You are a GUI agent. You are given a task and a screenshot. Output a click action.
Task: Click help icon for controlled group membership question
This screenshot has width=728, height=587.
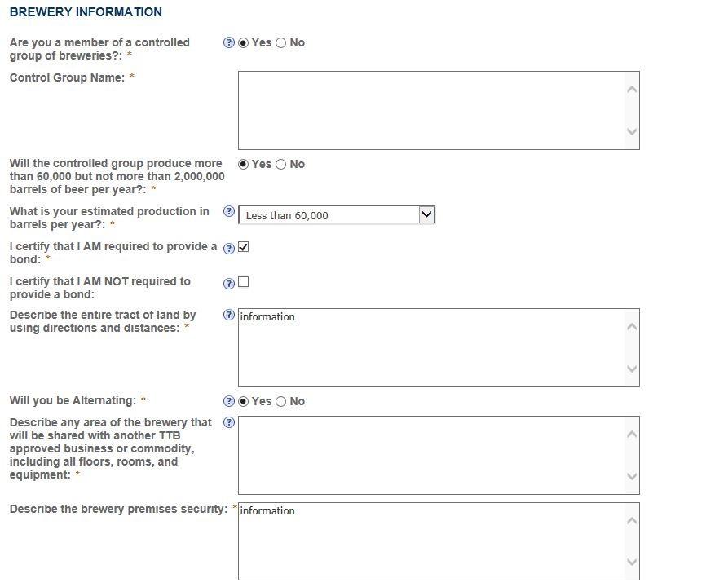(228, 42)
